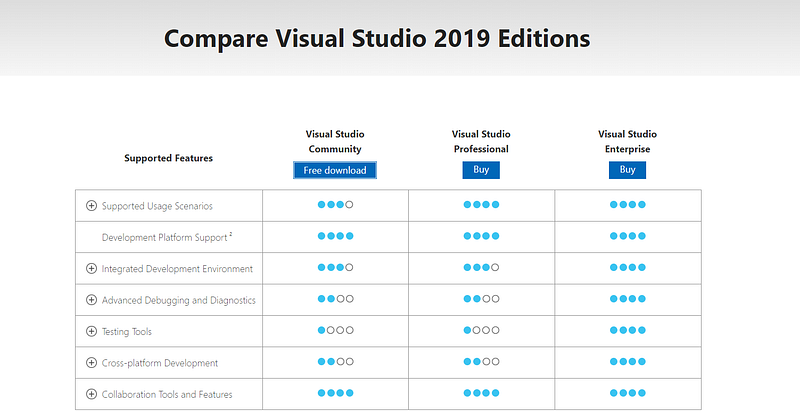
Task: Click Enterprise rating dots for Integrated Development Environment
Action: [628, 267]
